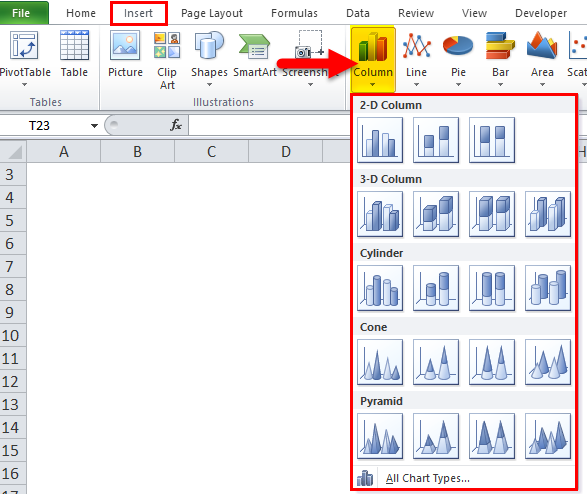The image size is (587, 494).
Task: Switch to the Formulas tab
Action: coord(294,13)
